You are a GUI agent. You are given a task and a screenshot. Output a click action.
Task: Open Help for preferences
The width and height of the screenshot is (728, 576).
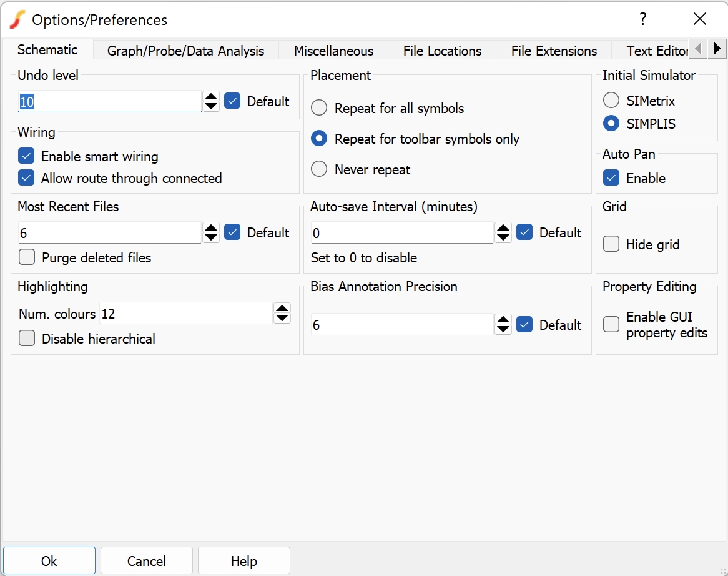[244, 560]
